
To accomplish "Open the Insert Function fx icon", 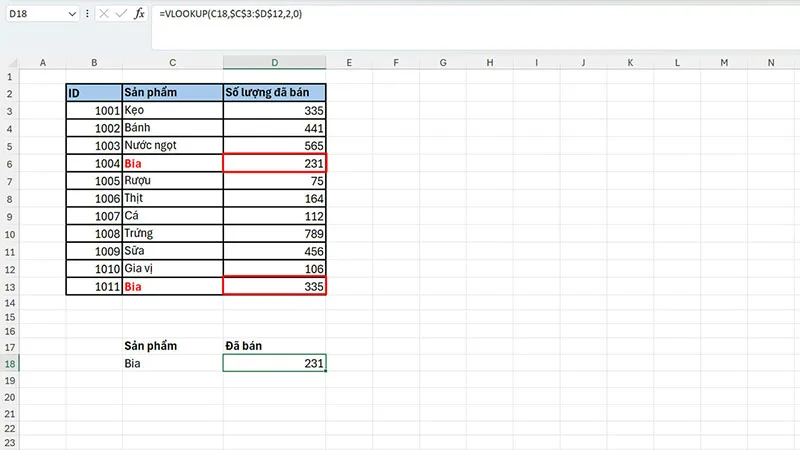I will point(139,14).
